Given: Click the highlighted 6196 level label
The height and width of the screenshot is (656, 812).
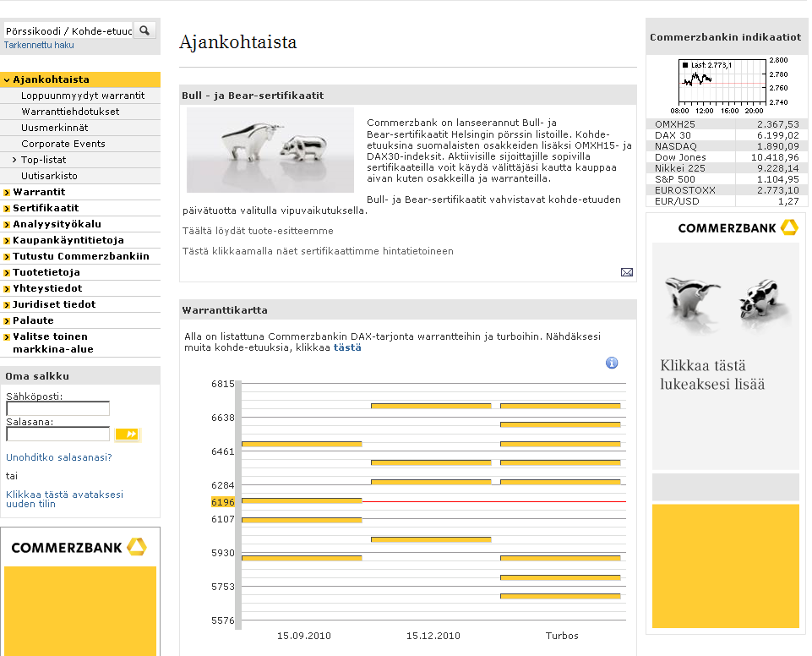Looking at the screenshot, I should click(x=223, y=501).
